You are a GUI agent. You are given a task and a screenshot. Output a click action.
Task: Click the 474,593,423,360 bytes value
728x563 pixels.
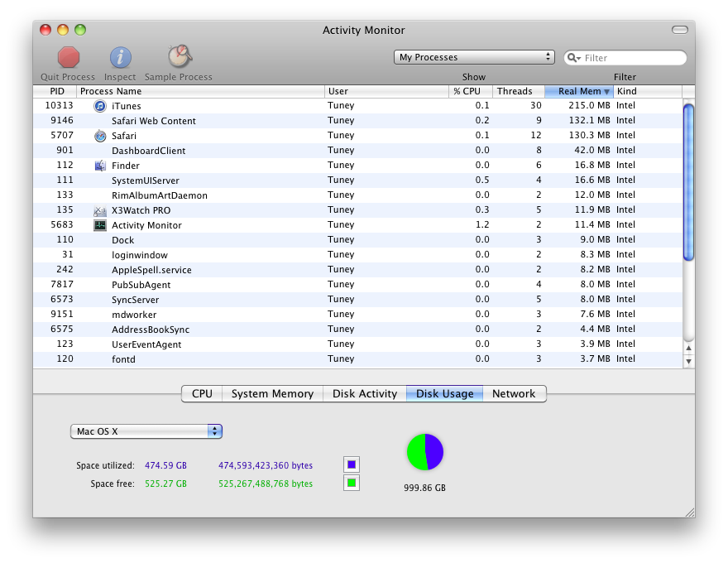point(266,465)
